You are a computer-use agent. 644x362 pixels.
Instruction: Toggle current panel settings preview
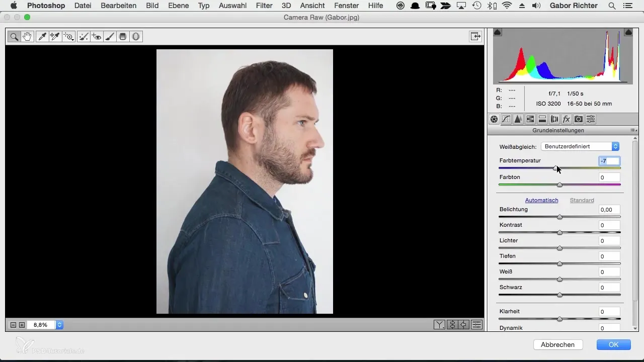click(x=476, y=324)
